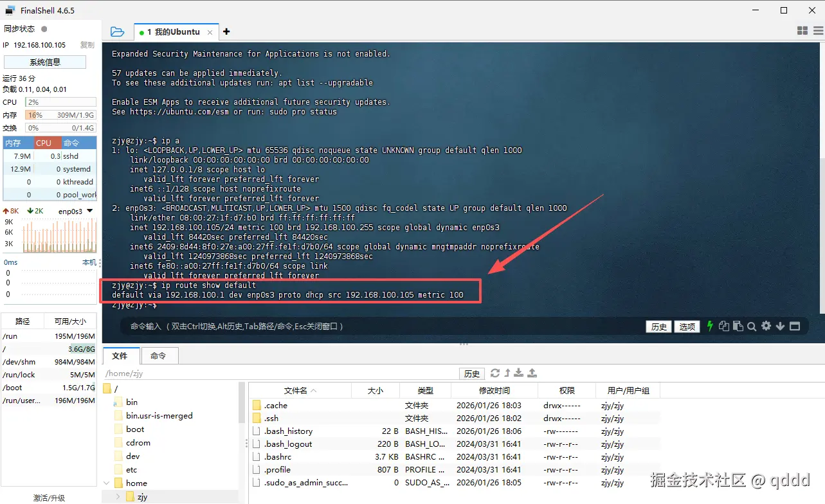Open terminal settings gear icon
Image resolution: width=825 pixels, height=504 pixels.
coord(766,326)
